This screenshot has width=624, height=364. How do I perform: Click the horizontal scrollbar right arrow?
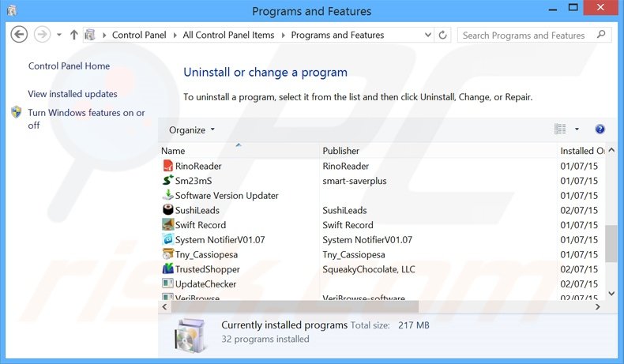point(598,306)
